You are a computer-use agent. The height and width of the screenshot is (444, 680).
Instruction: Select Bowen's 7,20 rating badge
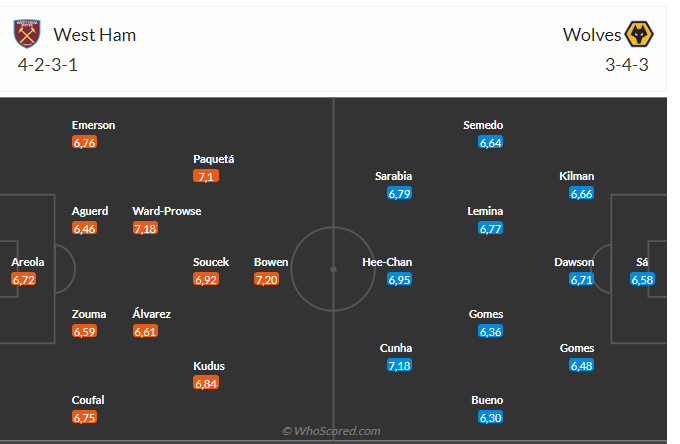pyautogui.click(x=266, y=280)
